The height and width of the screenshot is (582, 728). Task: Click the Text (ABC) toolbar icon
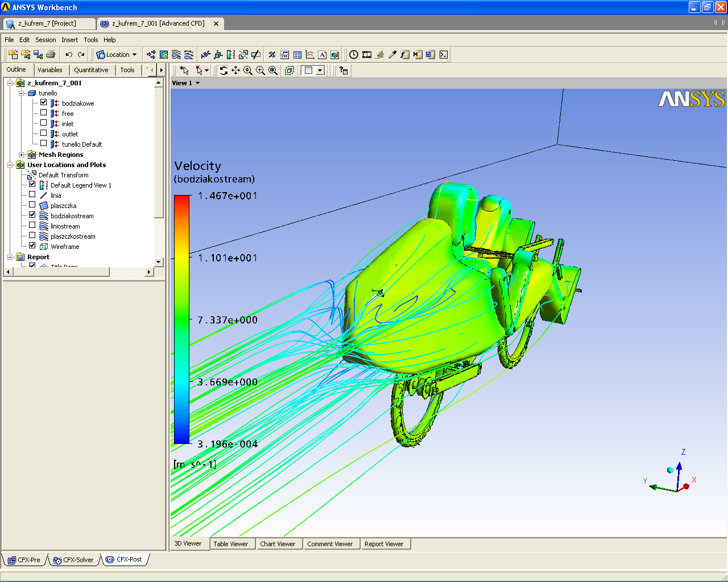[205, 55]
